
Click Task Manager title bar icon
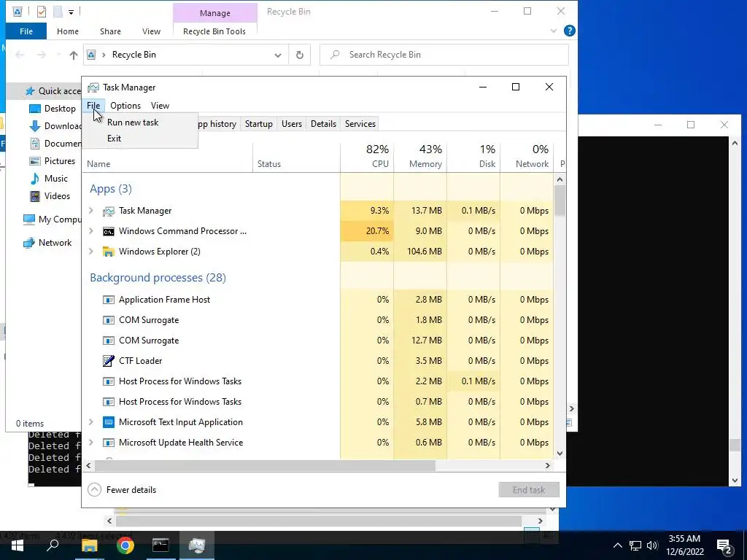pyautogui.click(x=93, y=87)
